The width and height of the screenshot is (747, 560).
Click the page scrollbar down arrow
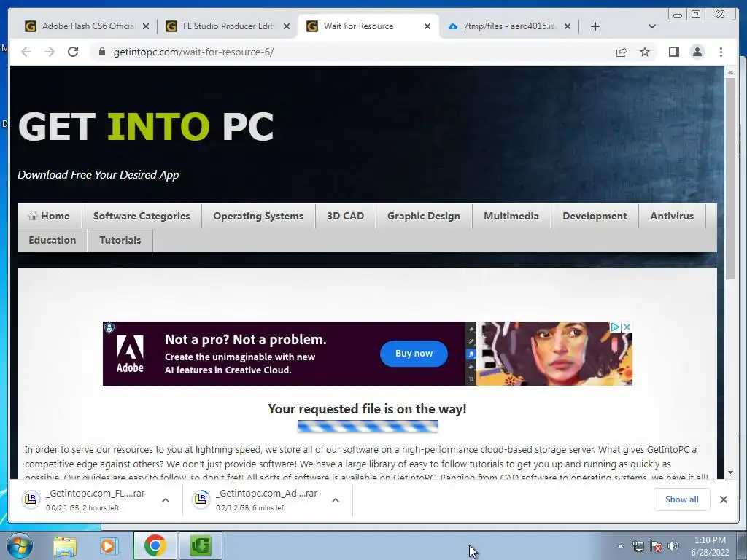(x=730, y=472)
